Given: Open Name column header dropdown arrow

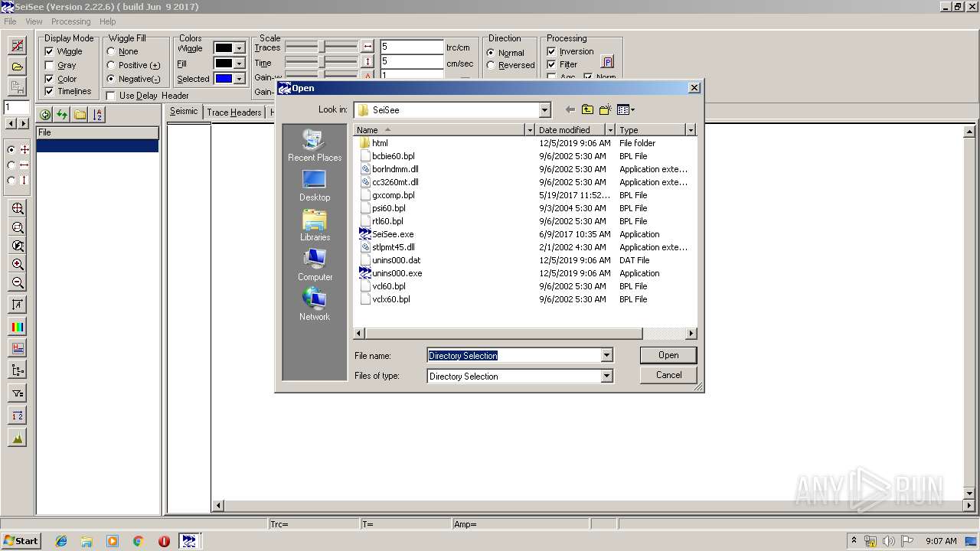Looking at the screenshot, I should (x=529, y=130).
